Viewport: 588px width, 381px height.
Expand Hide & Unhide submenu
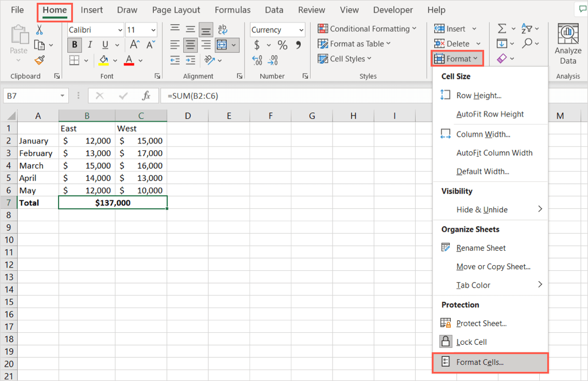(x=490, y=209)
